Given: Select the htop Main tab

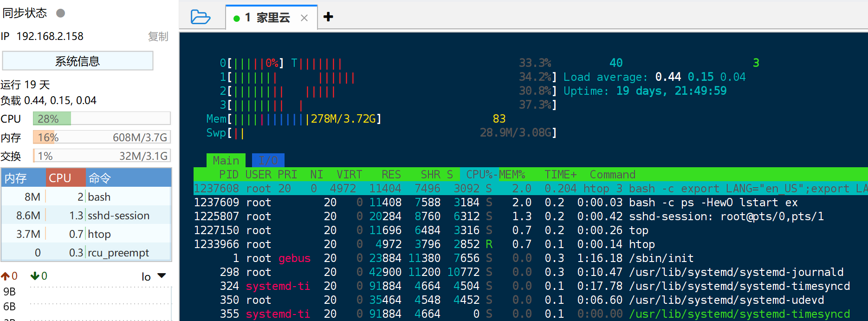Looking at the screenshot, I should (226, 160).
